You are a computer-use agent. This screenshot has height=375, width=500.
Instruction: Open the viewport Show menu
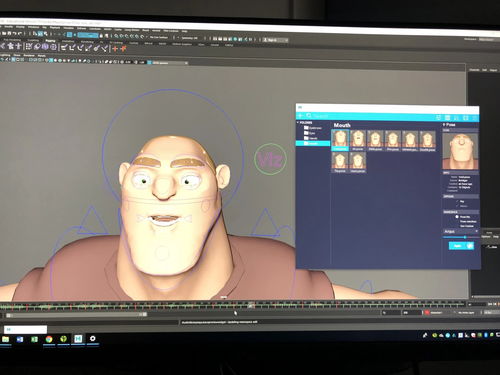(17, 55)
